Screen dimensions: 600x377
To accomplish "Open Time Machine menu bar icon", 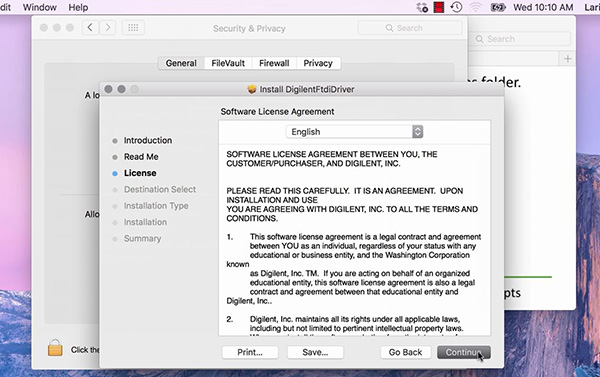I will (457, 7).
